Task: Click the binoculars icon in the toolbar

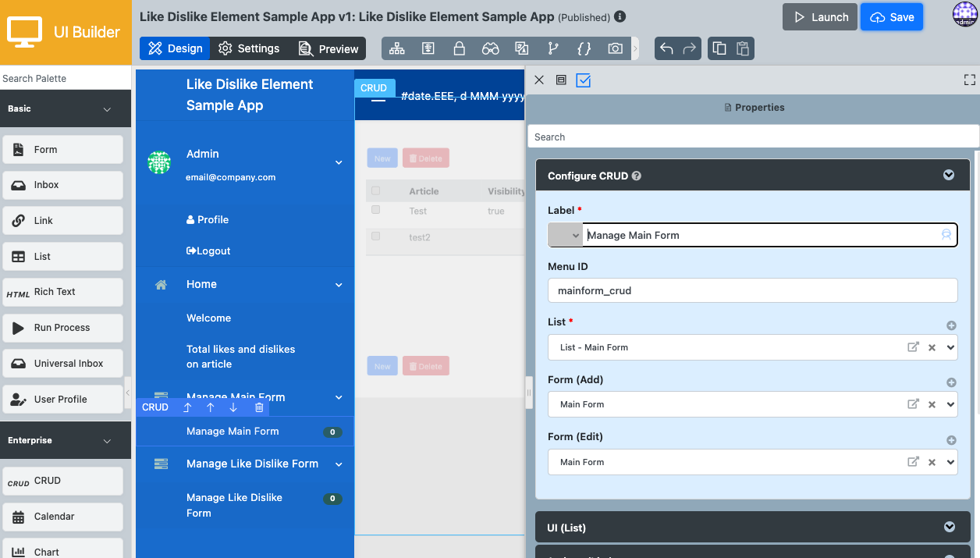Action: tap(490, 48)
